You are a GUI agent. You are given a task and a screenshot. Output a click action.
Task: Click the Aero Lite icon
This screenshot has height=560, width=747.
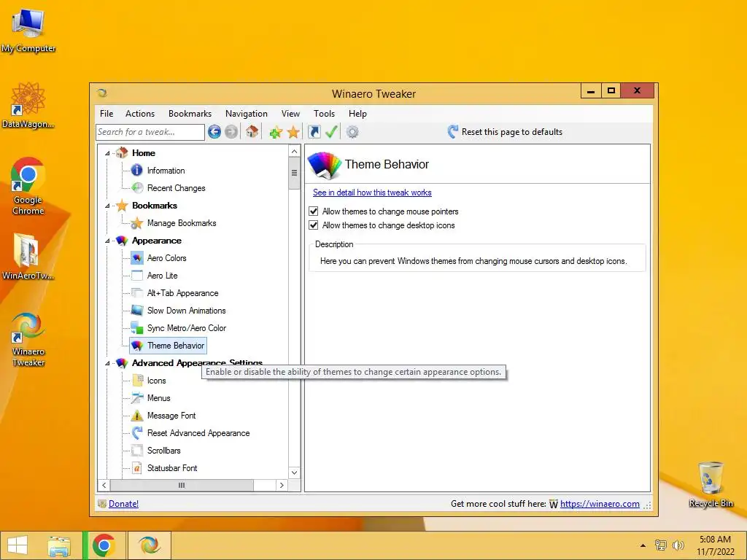[137, 275]
